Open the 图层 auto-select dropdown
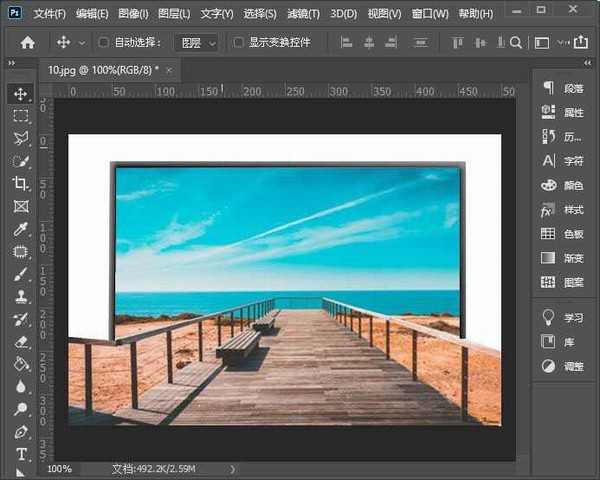Screen dimensions: 600x480 point(195,43)
